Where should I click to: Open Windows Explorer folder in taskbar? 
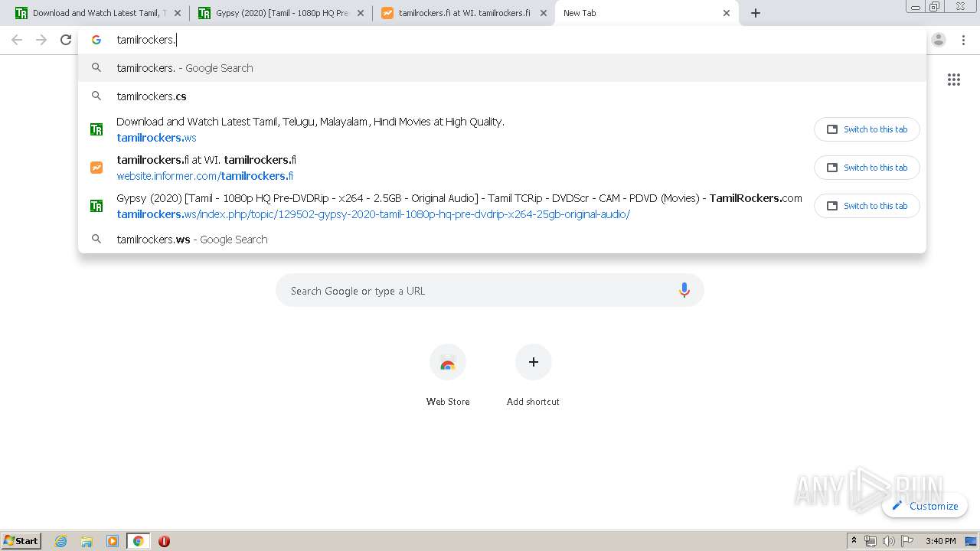(x=87, y=541)
